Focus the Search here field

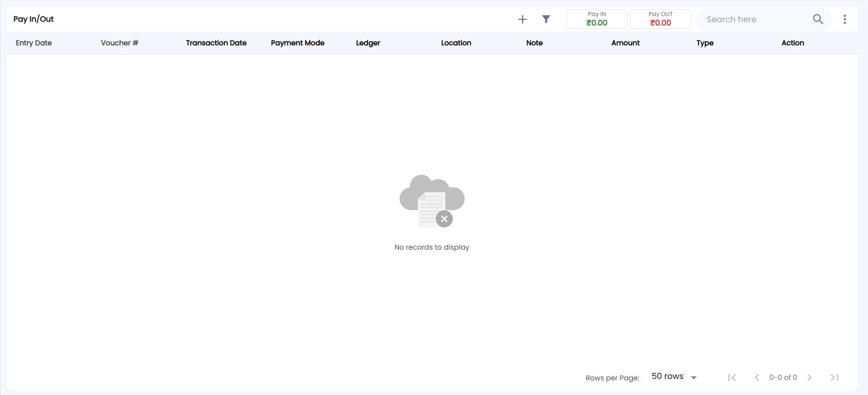[756, 19]
